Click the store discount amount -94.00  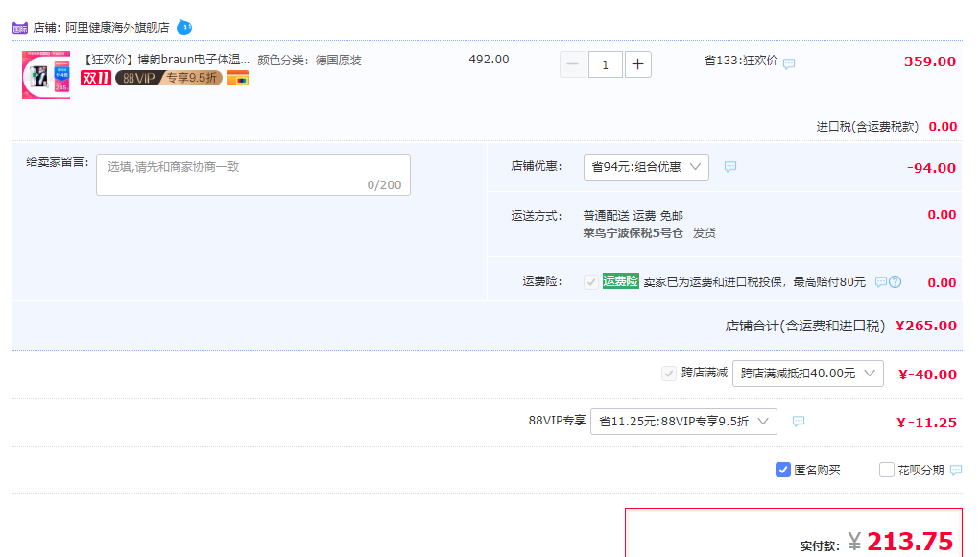(931, 167)
